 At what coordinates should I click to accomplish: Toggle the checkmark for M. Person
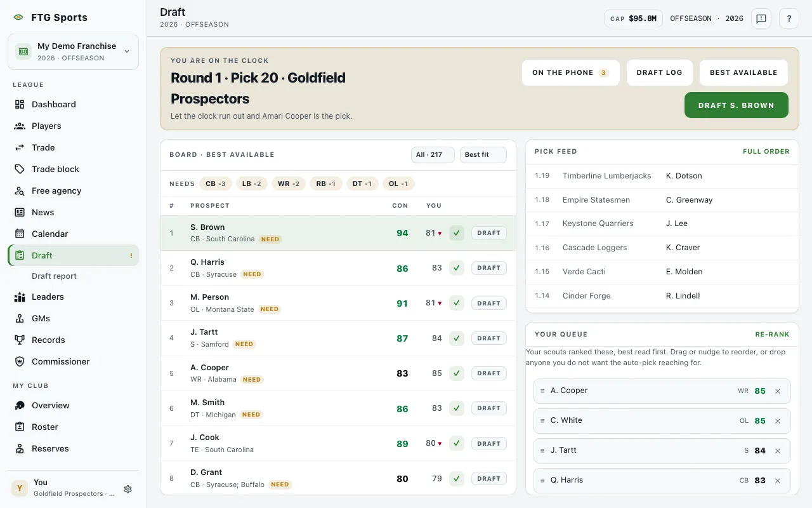[457, 303]
